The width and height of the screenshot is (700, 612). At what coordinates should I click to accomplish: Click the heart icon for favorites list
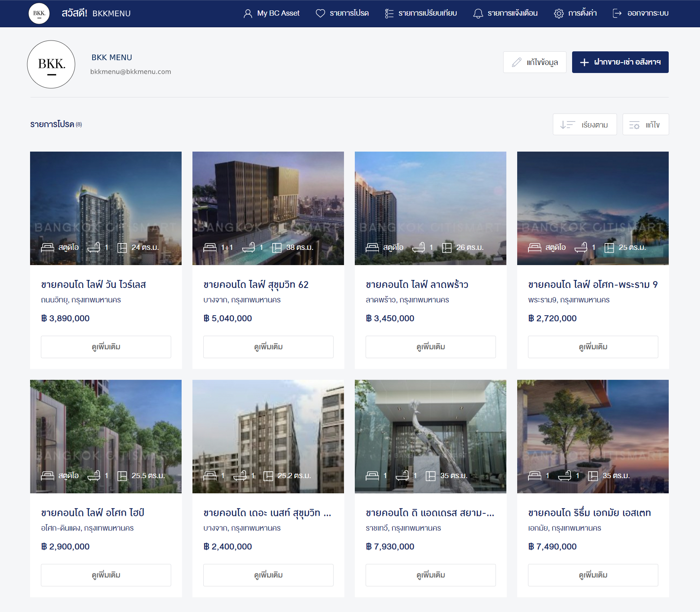coord(320,13)
